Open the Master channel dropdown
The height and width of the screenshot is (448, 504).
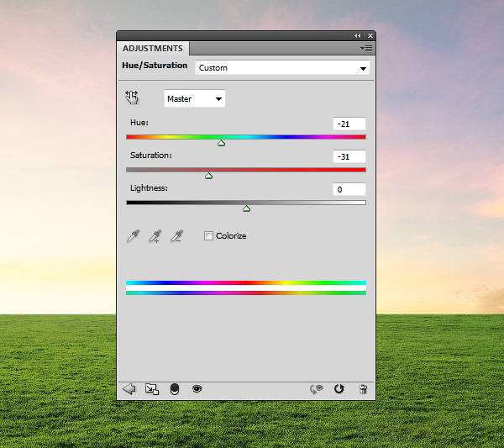coord(195,98)
